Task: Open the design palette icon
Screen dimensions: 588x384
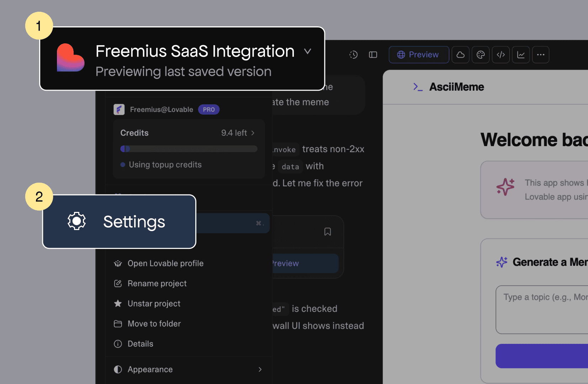Action: (x=481, y=55)
